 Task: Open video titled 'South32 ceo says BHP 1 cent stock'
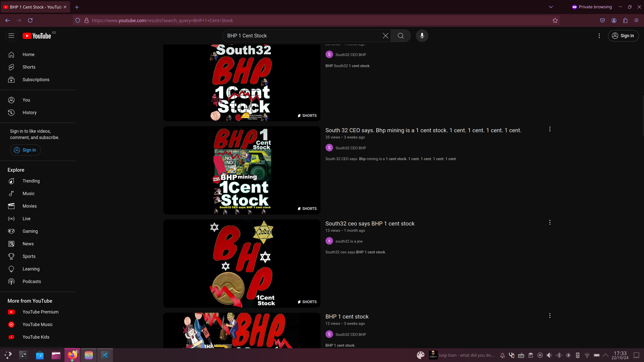370,223
